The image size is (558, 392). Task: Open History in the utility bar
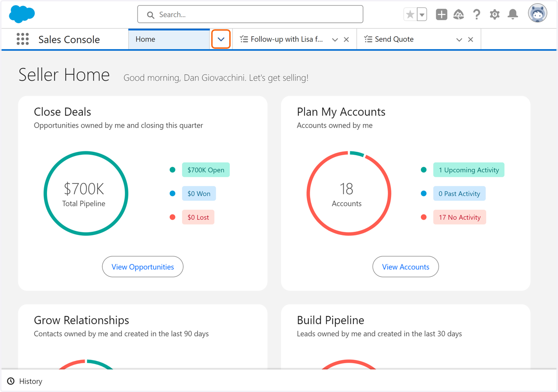[25, 381]
